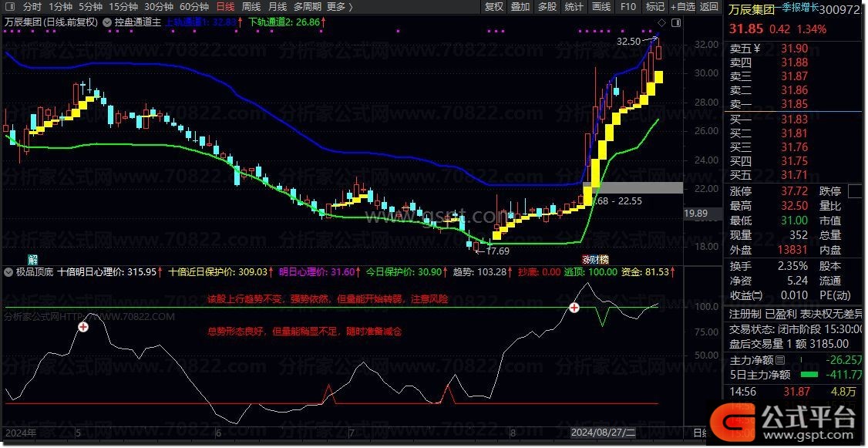The height and width of the screenshot is (448, 868).
Task: Open the 控盘通道主 indicator dropdown circle
Action: 108,22
